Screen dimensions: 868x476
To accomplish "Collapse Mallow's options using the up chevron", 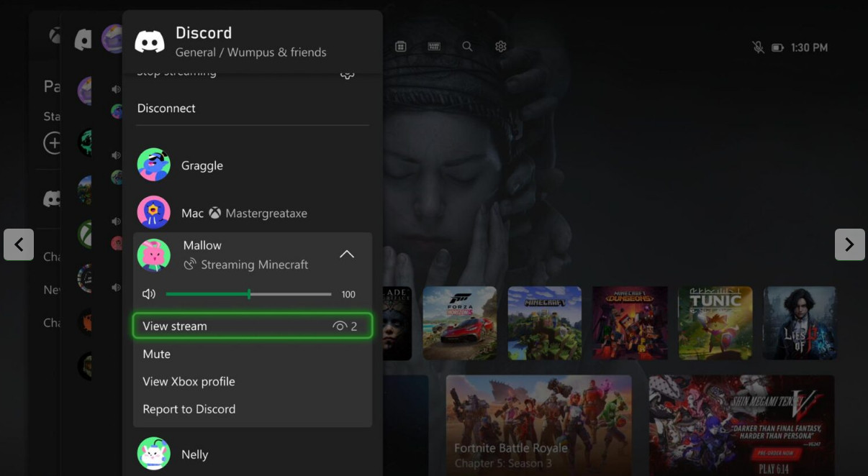I will click(x=347, y=255).
